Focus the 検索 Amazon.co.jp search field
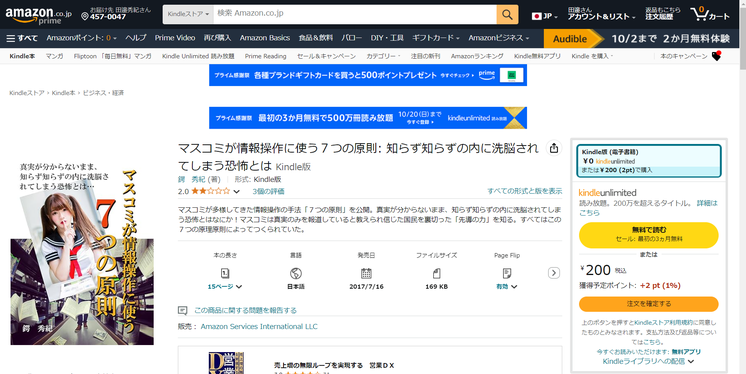This screenshot has width=746, height=374. [354, 15]
